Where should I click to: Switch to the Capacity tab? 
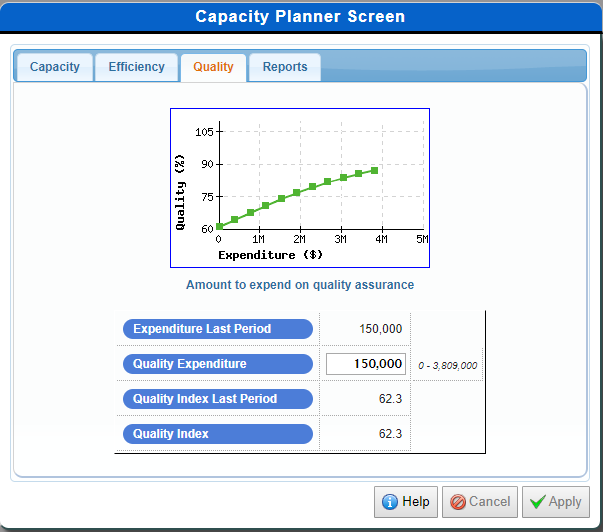pyautogui.click(x=54, y=67)
